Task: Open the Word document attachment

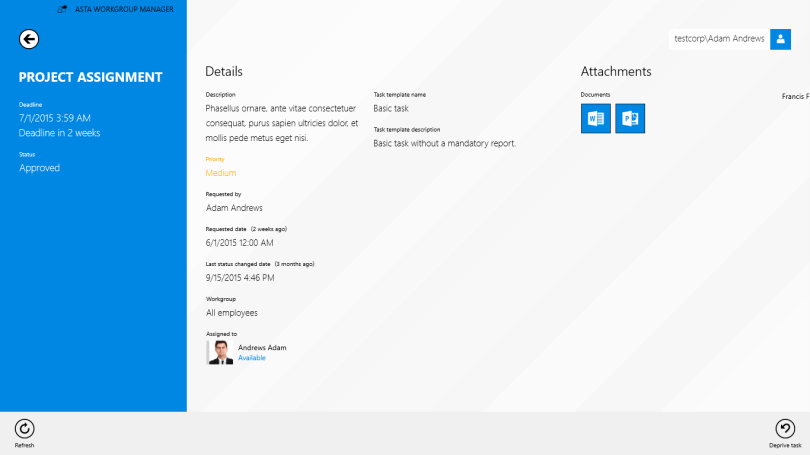Action: 595,118
